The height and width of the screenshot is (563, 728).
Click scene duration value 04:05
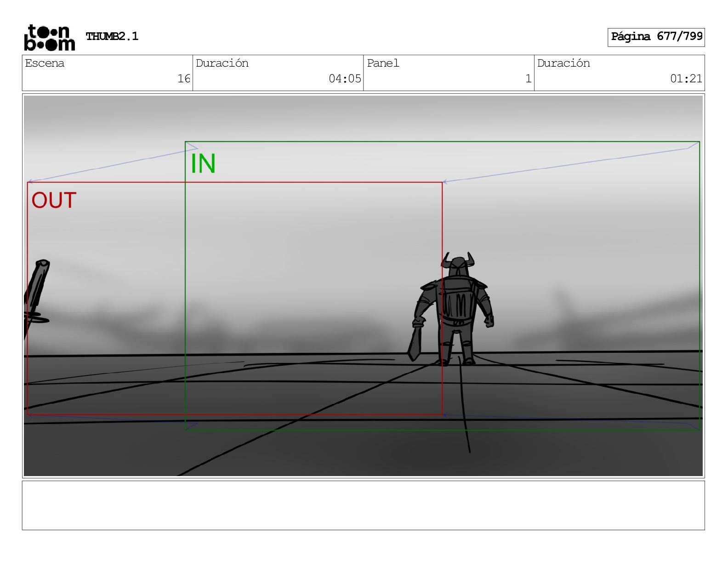345,79
